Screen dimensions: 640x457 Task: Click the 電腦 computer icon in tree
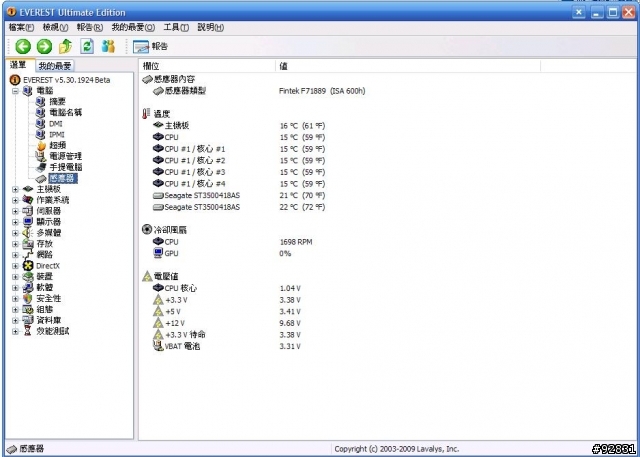[28, 91]
